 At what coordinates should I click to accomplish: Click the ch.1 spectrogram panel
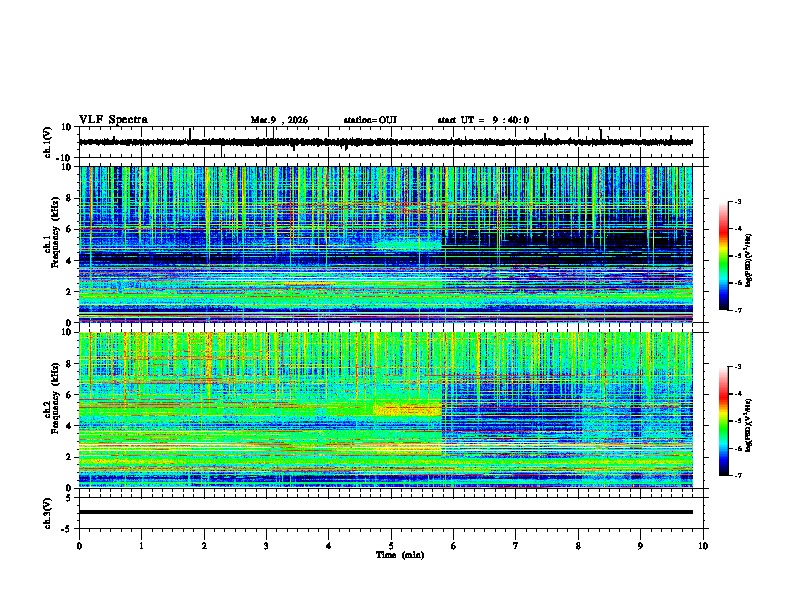point(386,244)
